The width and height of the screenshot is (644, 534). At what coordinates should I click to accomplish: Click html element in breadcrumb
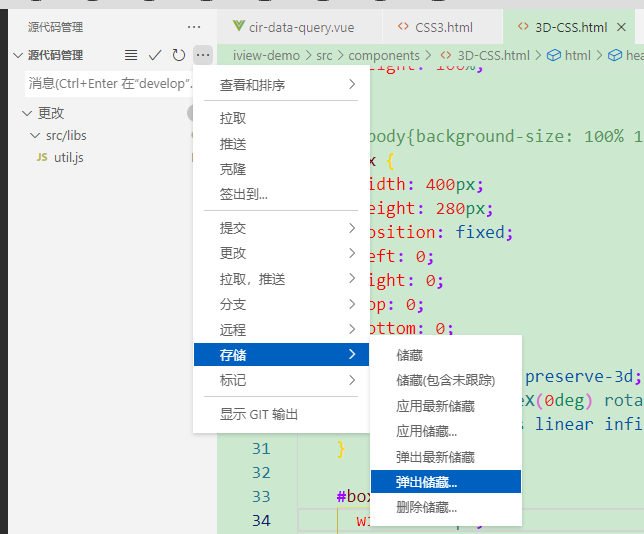[577, 55]
